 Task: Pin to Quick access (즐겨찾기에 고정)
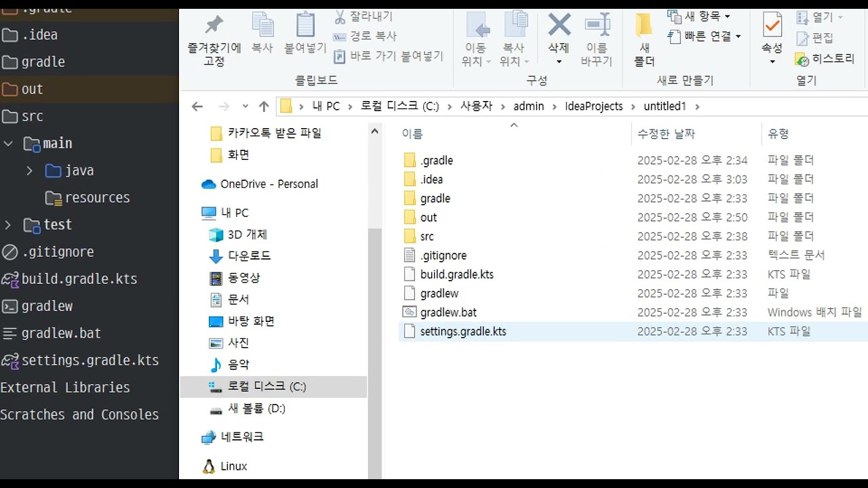point(214,40)
